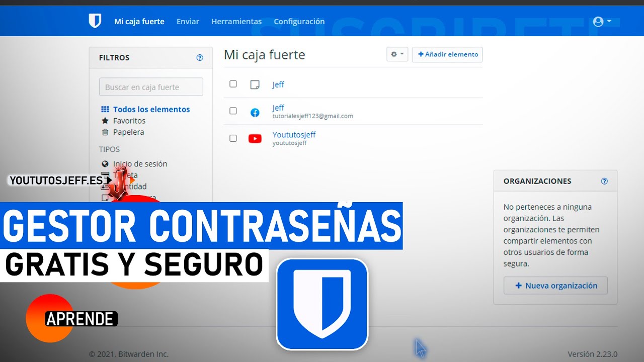The image size is (644, 362).
Task: Click the Bitwarden shield logo in navbar
Action: 95,21
